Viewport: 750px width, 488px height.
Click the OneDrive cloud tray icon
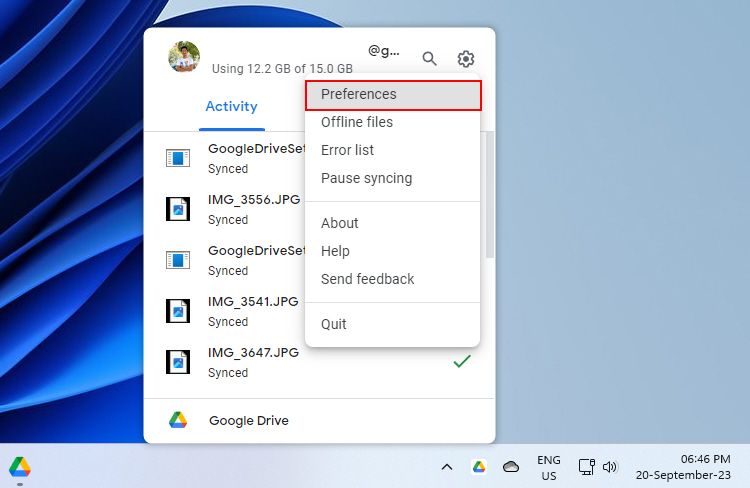click(511, 467)
